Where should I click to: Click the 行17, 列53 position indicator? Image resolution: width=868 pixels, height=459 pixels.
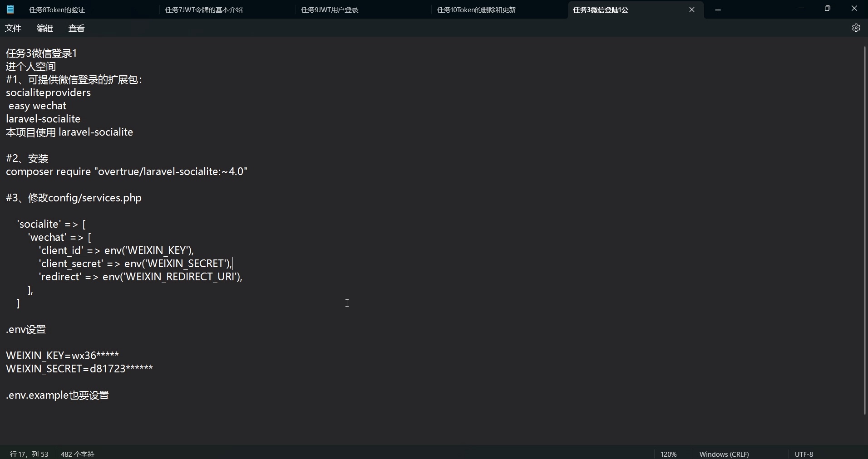(x=29, y=454)
